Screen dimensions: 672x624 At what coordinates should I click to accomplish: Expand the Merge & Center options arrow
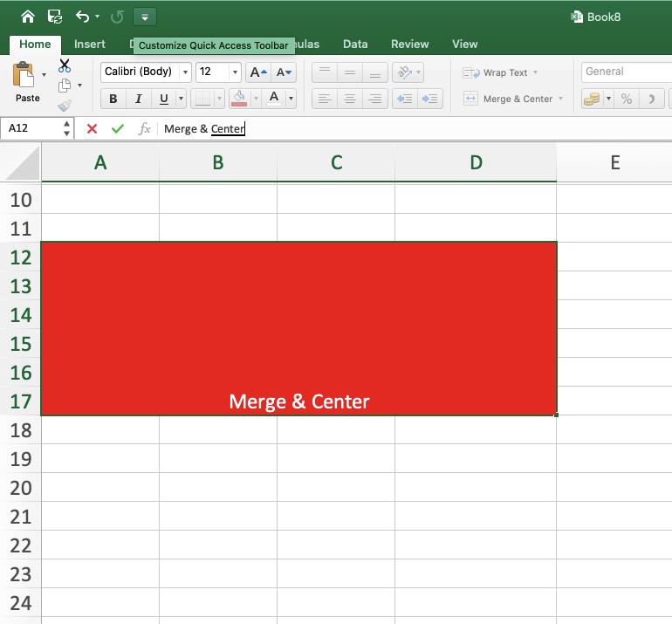[560, 99]
